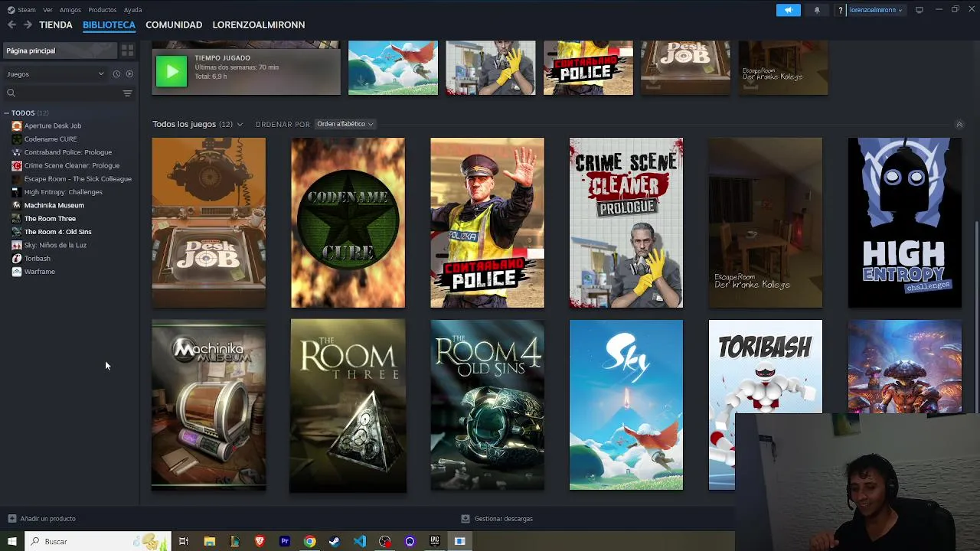The image size is (980, 551).
Task: Open Contraband Police cover in all games grid
Action: (487, 223)
